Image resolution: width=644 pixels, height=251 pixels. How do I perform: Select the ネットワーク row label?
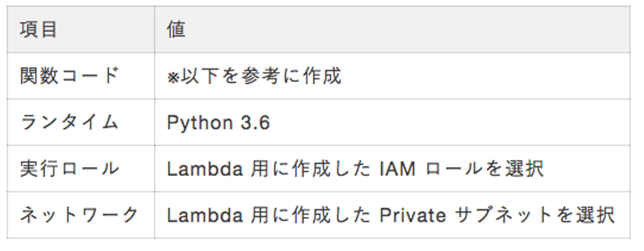pos(79,215)
